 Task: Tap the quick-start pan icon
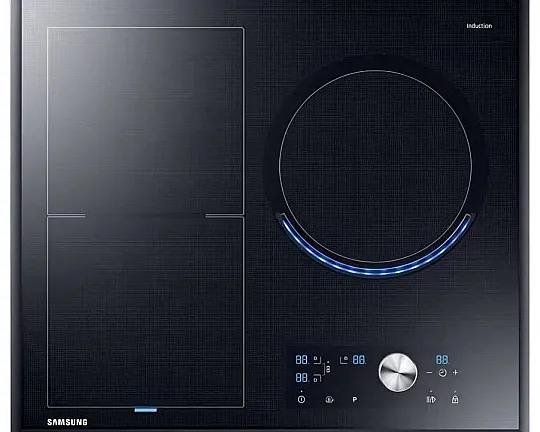[x=329, y=399]
